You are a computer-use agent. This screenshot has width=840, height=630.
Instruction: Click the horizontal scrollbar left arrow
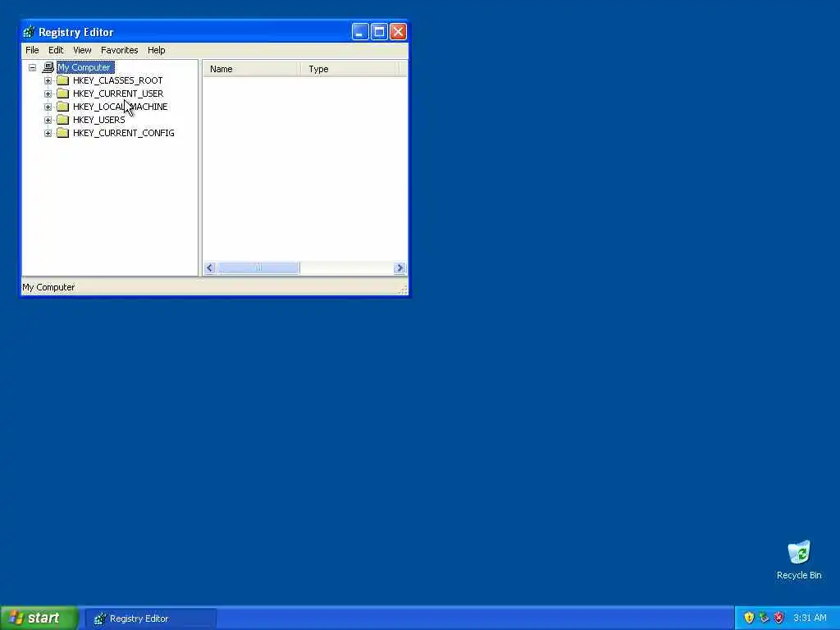(x=210, y=268)
